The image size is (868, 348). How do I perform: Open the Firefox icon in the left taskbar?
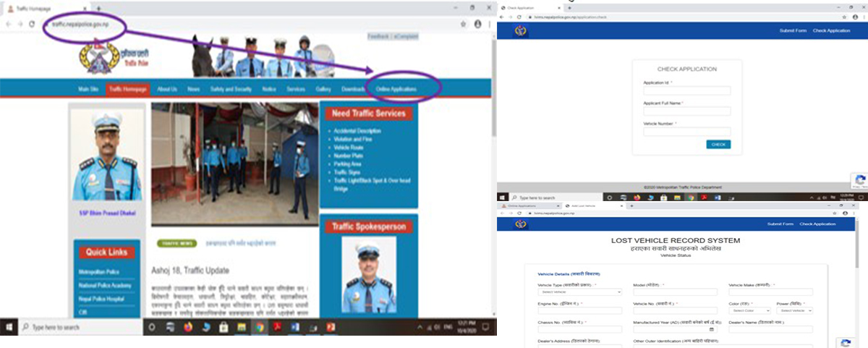tap(187, 327)
